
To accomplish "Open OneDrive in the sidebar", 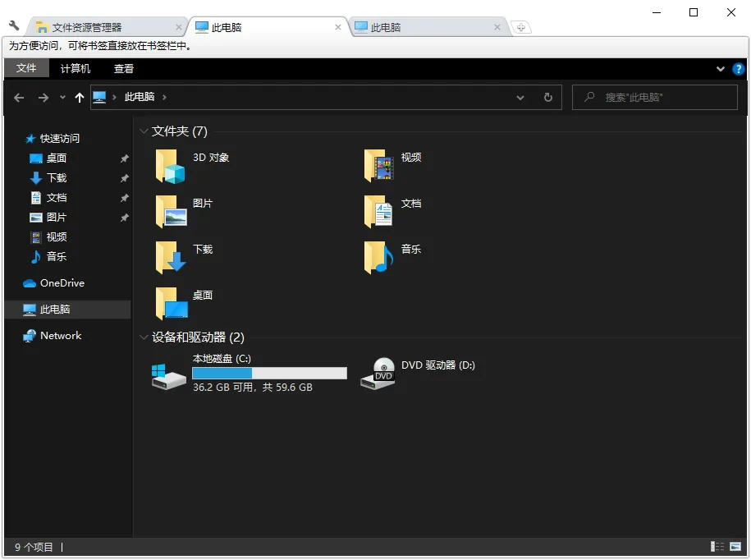I will coord(62,283).
